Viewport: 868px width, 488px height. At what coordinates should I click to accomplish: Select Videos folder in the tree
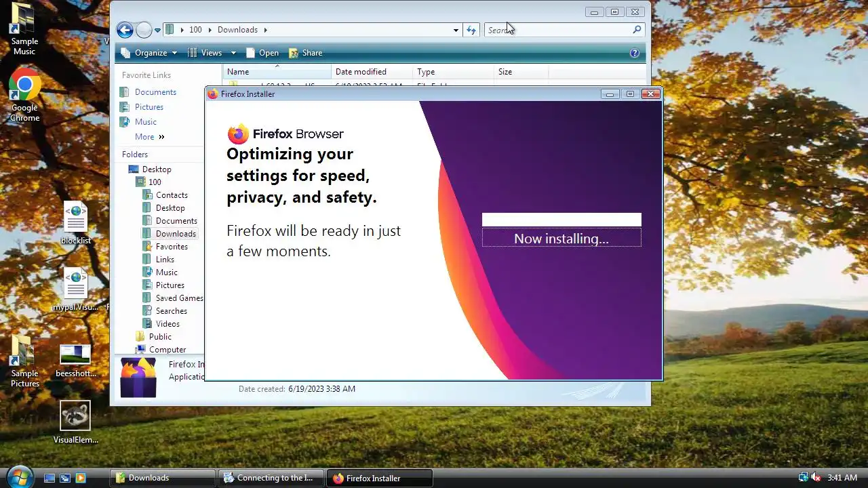pyautogui.click(x=167, y=324)
